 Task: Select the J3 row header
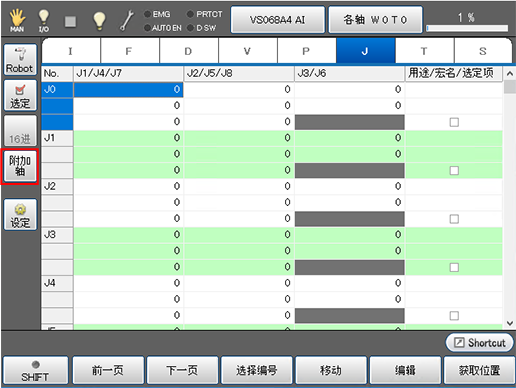[x=57, y=235]
